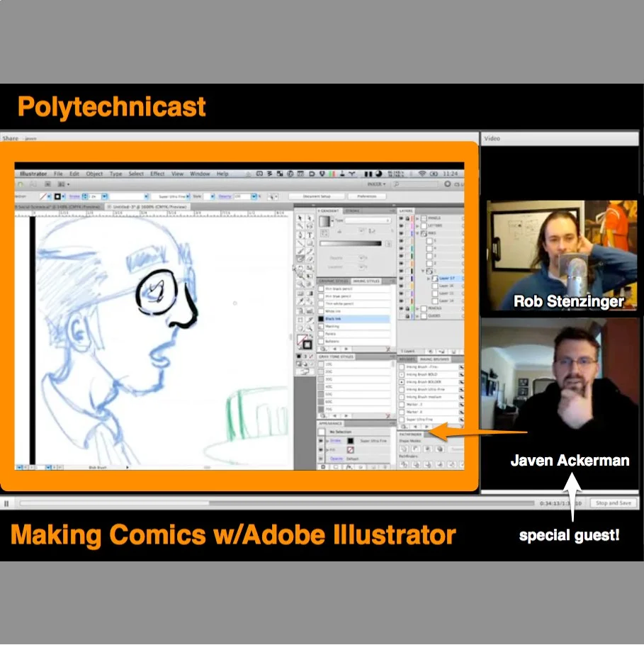The image size is (644, 645).
Task: Open the Gradient Type dropdown
Action: 367,220
